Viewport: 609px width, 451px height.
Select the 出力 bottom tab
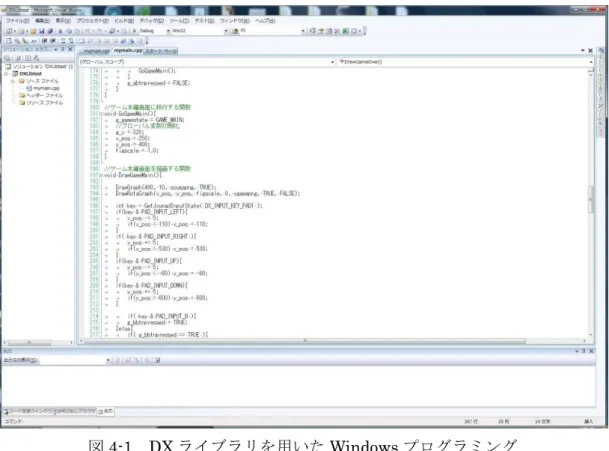click(x=106, y=411)
